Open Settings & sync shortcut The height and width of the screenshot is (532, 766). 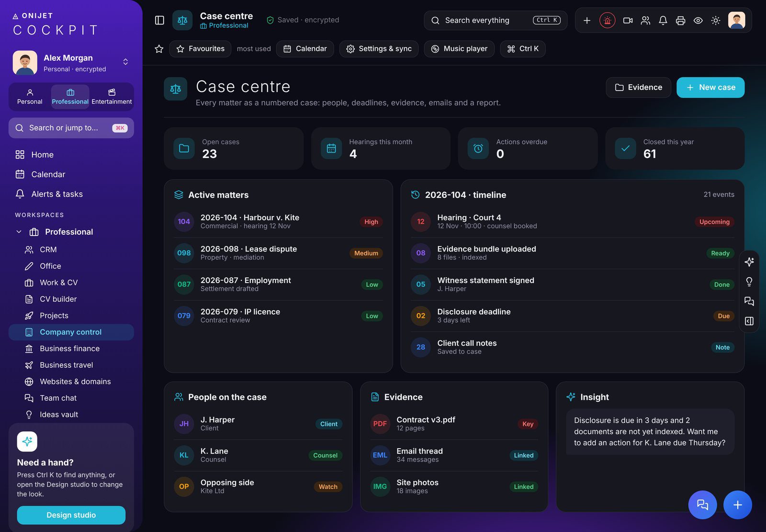tap(379, 49)
